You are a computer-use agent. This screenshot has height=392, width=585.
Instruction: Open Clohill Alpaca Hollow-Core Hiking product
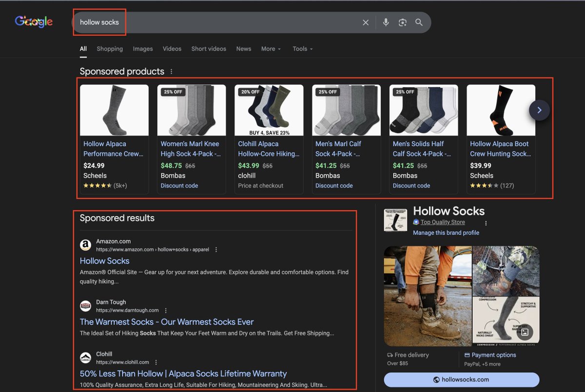269,149
